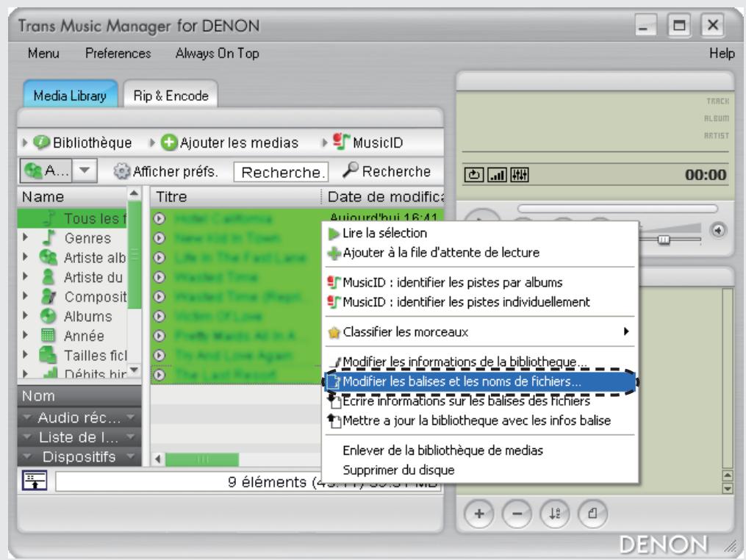This screenshot has height=560, width=746.
Task: Choose MusicID identifier les pistes individuellement
Action: click(x=480, y=302)
